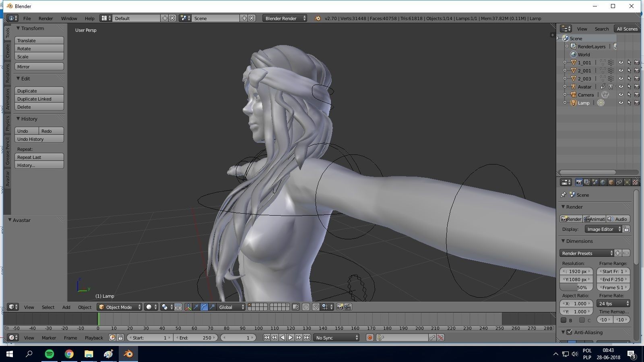The width and height of the screenshot is (644, 362).
Task: Click the Translate button
Action: [39, 40]
